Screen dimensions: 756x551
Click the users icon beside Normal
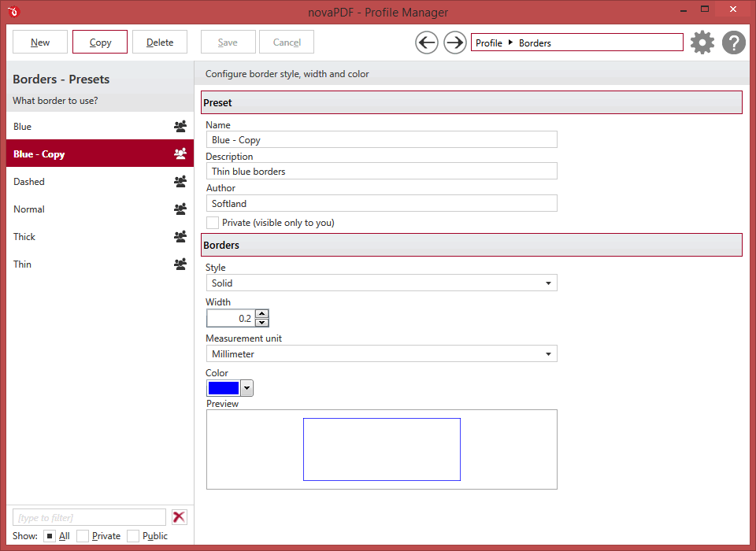[x=180, y=209]
